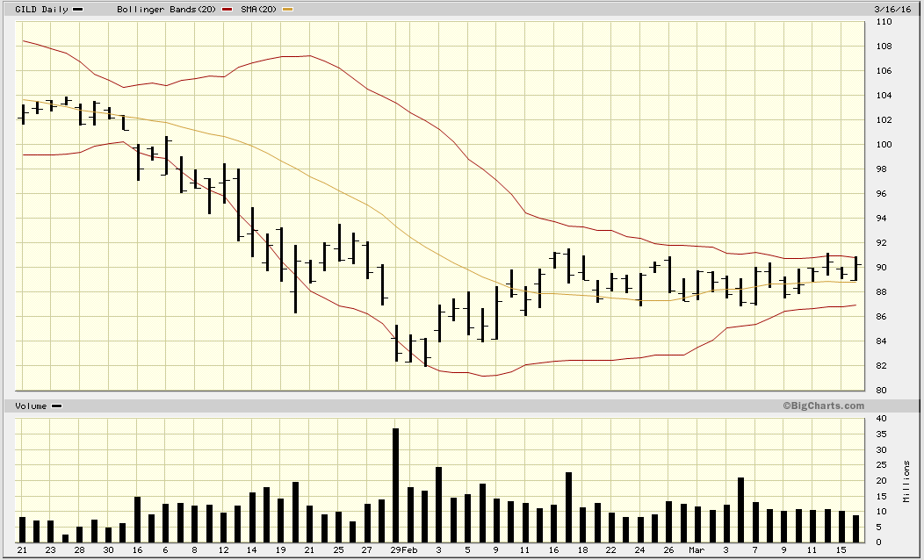Click the 10 label on the volume axis
924x560 pixels.
(x=882, y=512)
